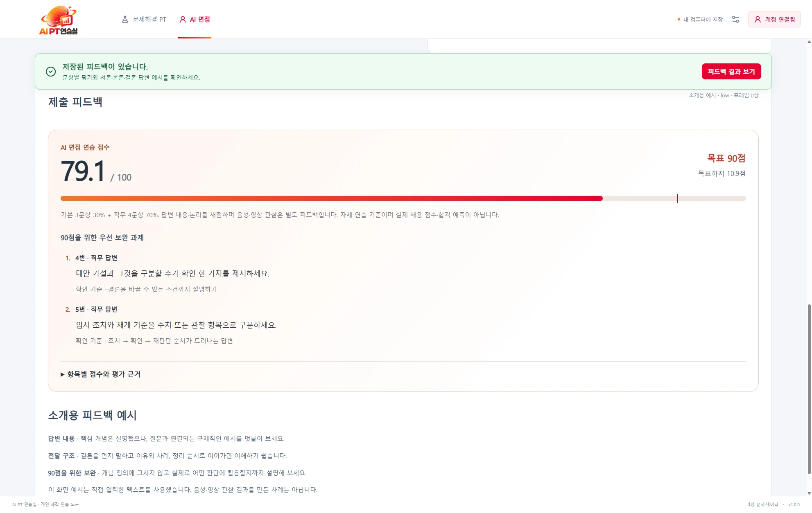Expand 항목별 점수와 평가 근거 section

point(101,374)
